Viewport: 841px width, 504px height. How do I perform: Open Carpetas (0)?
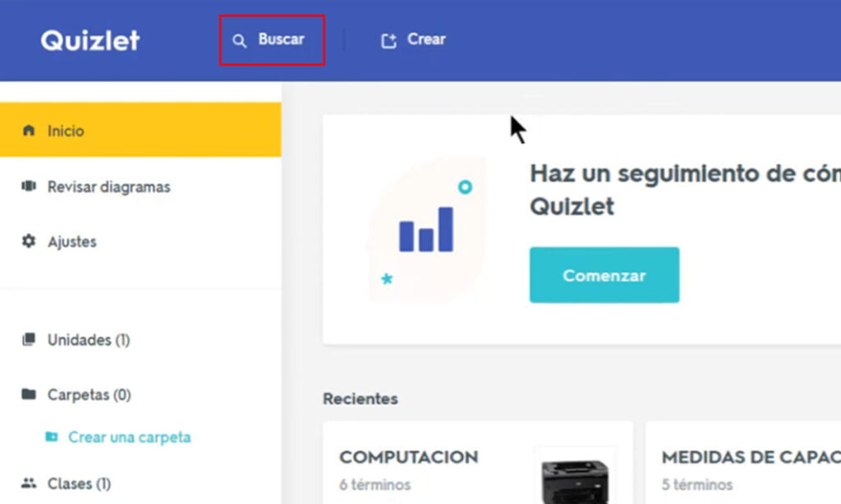click(x=90, y=395)
